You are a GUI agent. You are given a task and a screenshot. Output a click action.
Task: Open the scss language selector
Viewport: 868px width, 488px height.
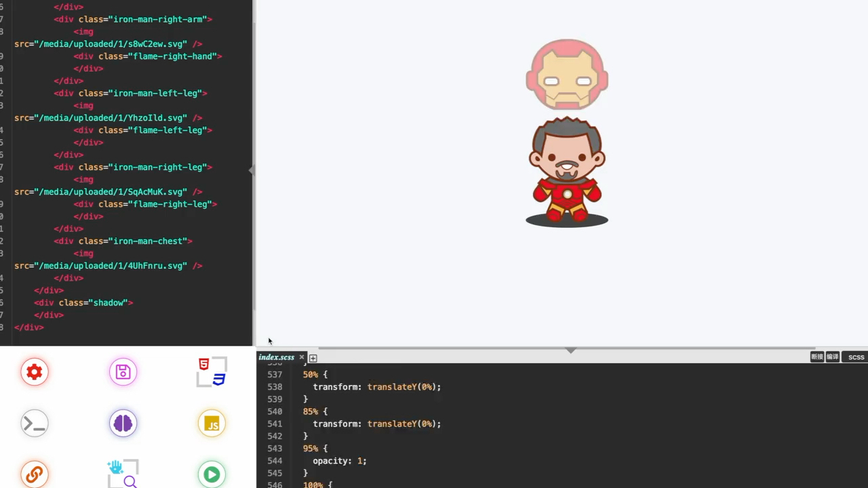click(x=856, y=357)
